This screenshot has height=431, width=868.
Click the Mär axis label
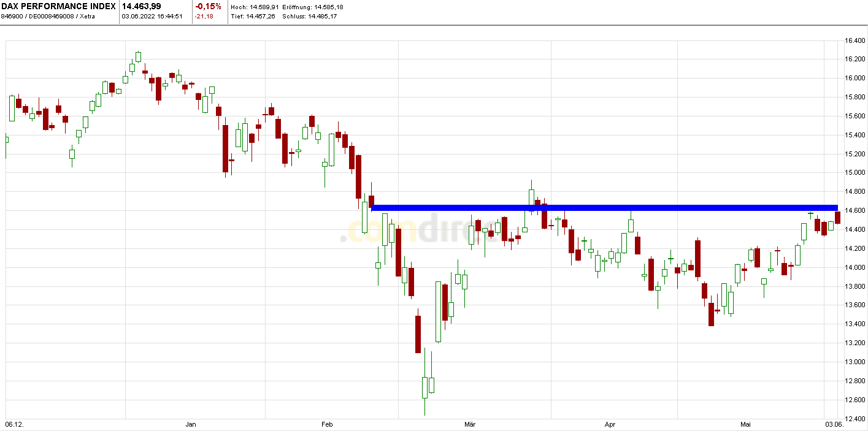pyautogui.click(x=471, y=424)
